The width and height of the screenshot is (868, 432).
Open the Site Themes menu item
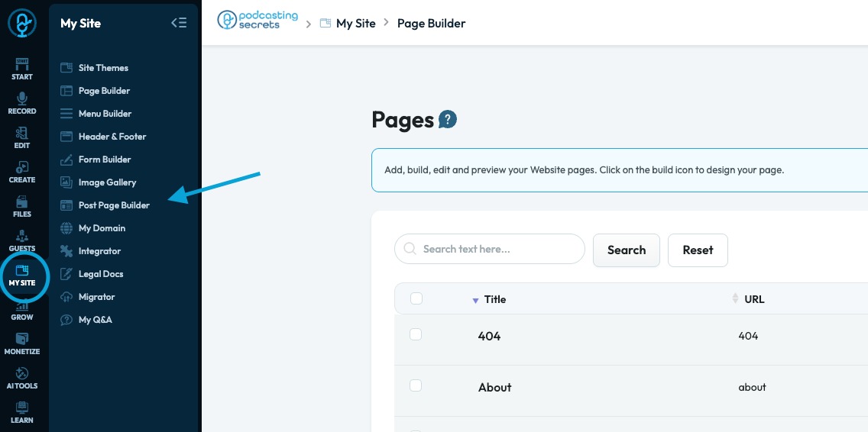(103, 68)
